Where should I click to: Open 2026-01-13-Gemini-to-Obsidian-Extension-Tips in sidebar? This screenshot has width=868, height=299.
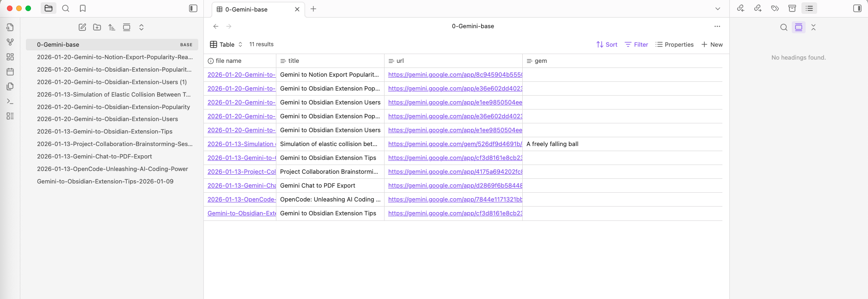(x=112, y=132)
